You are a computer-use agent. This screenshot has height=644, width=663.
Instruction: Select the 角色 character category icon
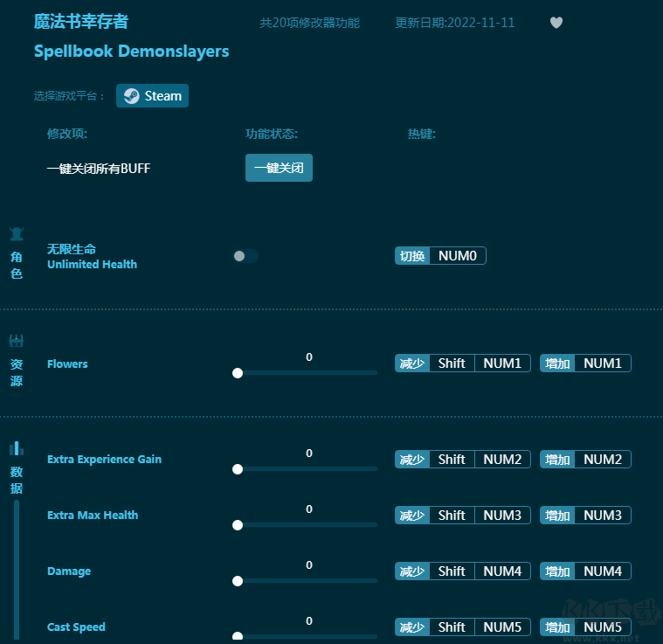[17, 234]
